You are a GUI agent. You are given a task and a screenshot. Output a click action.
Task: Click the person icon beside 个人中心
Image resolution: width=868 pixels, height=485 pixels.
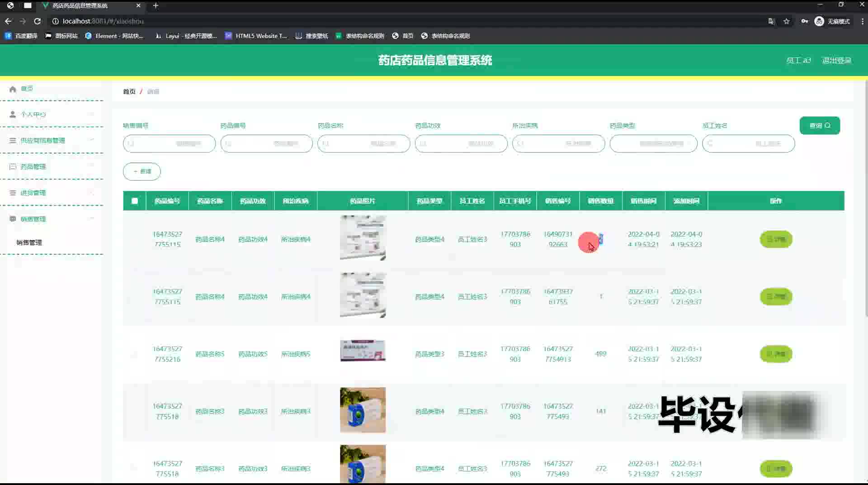pyautogui.click(x=13, y=114)
